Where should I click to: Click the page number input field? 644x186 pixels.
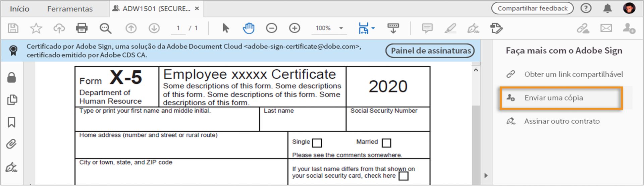point(178,28)
